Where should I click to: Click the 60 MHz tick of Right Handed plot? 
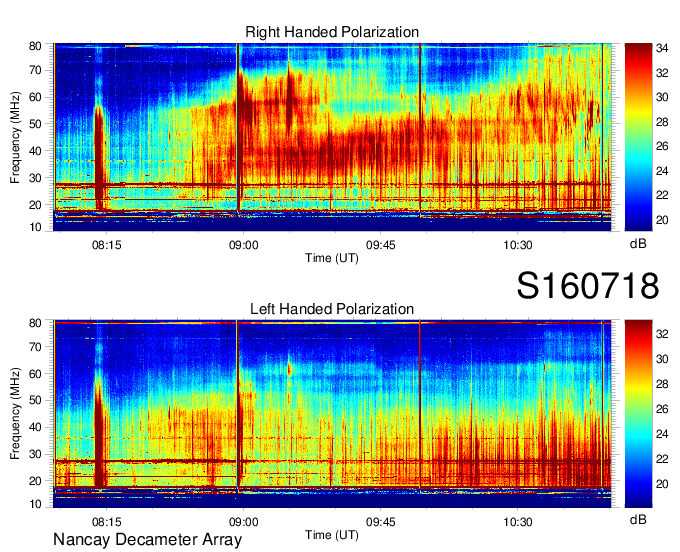pyautogui.click(x=35, y=97)
